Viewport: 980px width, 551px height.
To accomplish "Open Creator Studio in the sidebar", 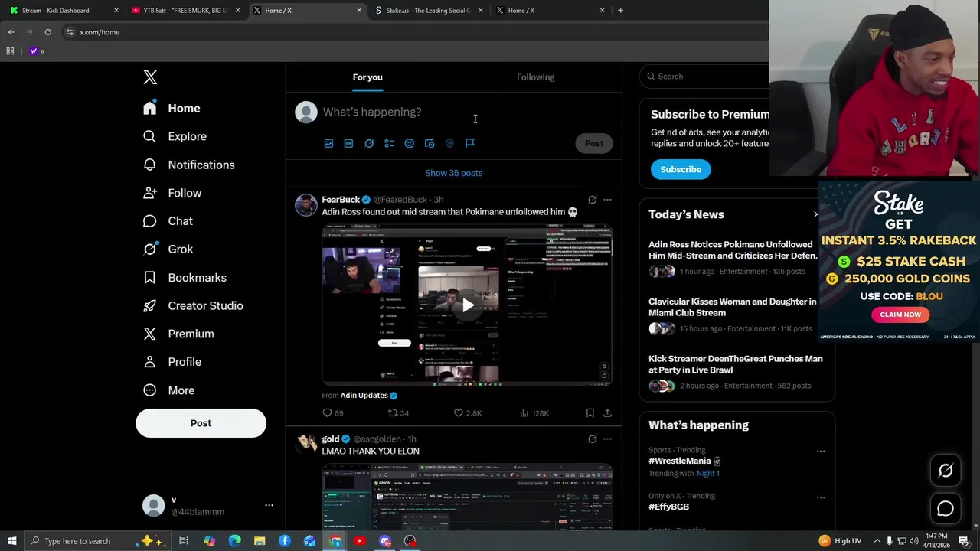I will click(x=193, y=305).
